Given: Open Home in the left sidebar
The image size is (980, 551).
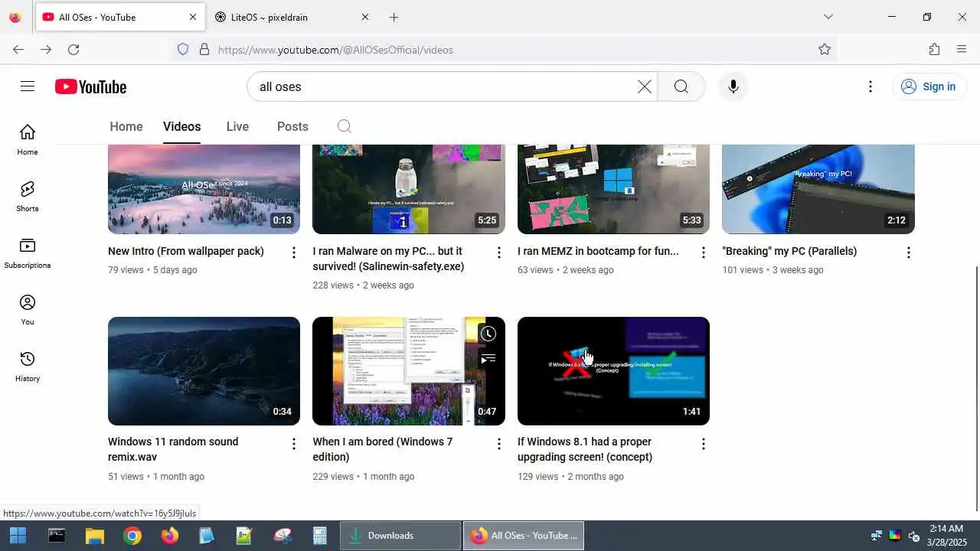Looking at the screenshot, I should [x=28, y=139].
